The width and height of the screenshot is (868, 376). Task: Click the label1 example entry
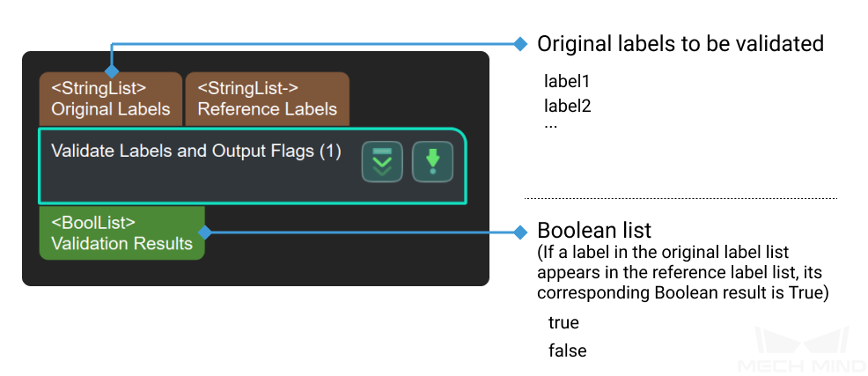click(567, 82)
